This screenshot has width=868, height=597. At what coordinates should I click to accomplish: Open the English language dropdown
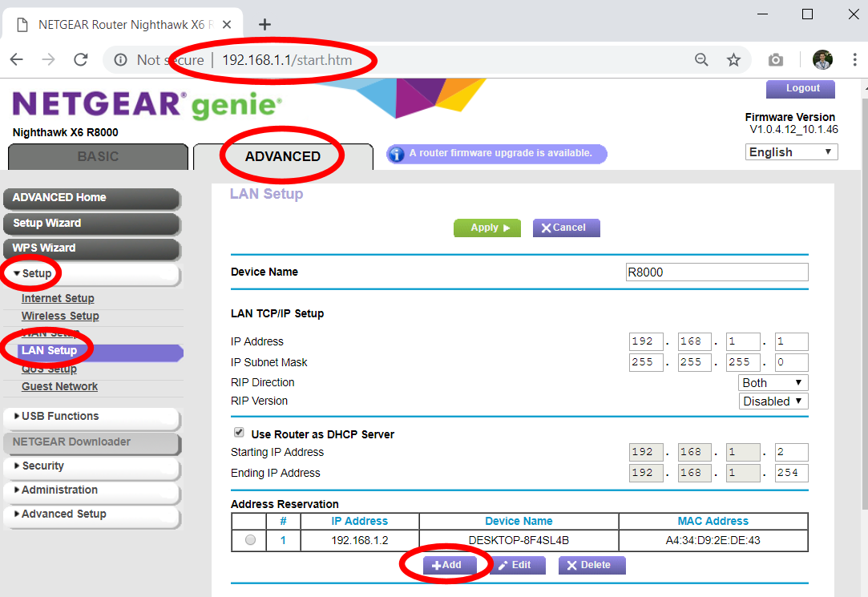point(791,152)
